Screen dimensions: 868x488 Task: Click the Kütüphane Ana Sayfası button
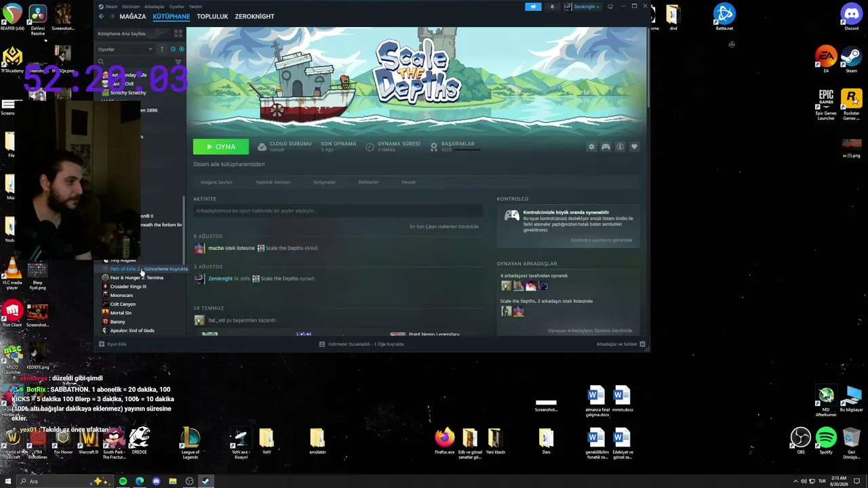[134, 33]
